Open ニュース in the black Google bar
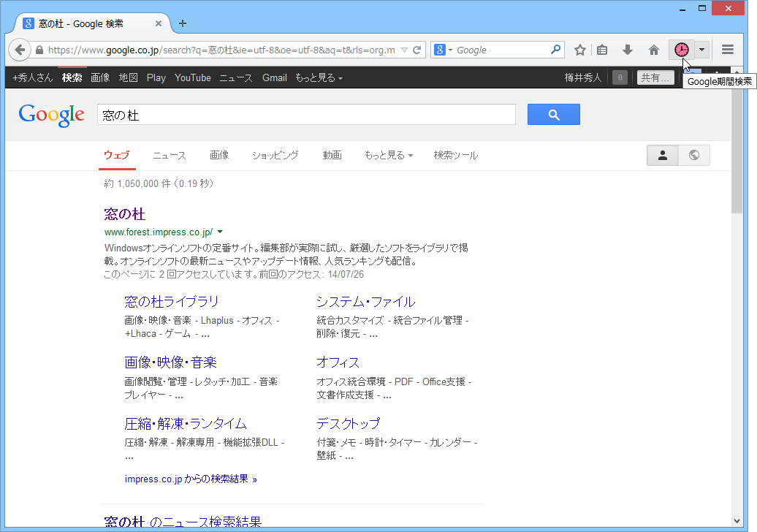Screen dimensions: 757x532 [x=236, y=77]
